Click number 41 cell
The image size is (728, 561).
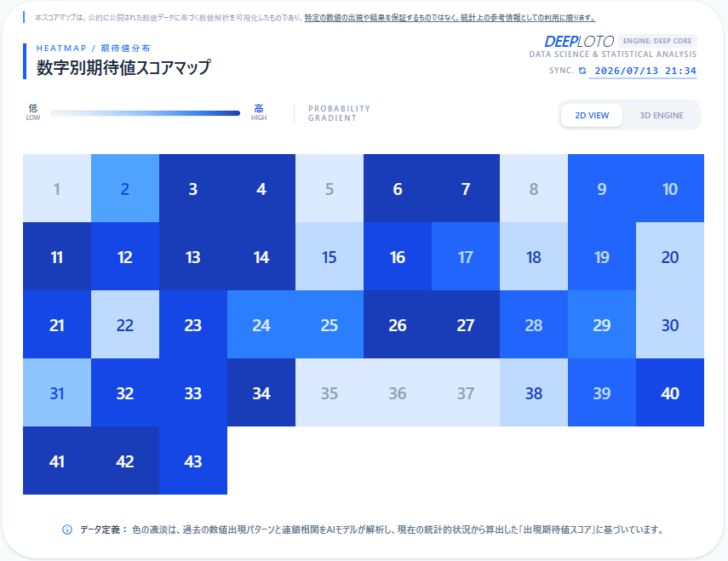tap(57, 461)
